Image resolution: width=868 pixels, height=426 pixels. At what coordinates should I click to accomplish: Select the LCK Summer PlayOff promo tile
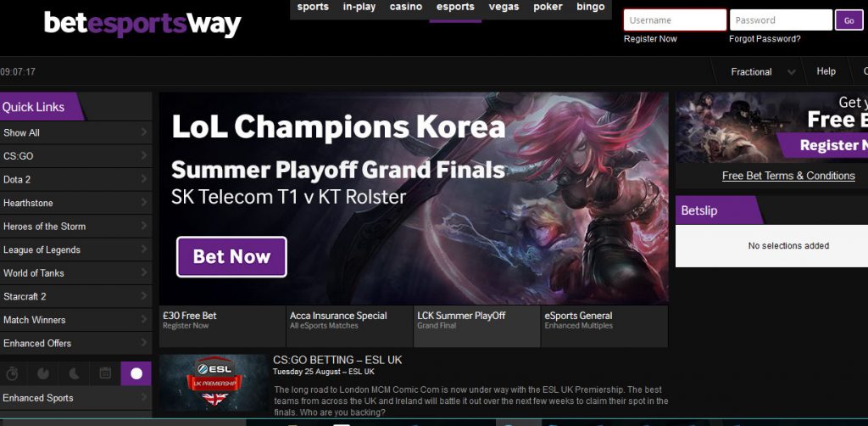476,326
